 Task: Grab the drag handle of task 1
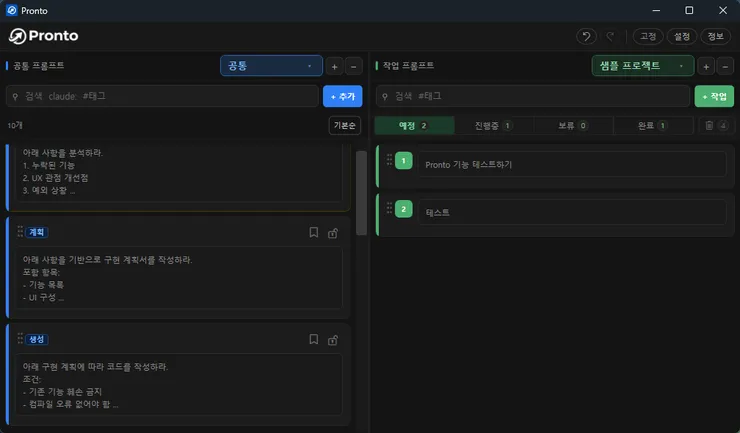coord(389,160)
